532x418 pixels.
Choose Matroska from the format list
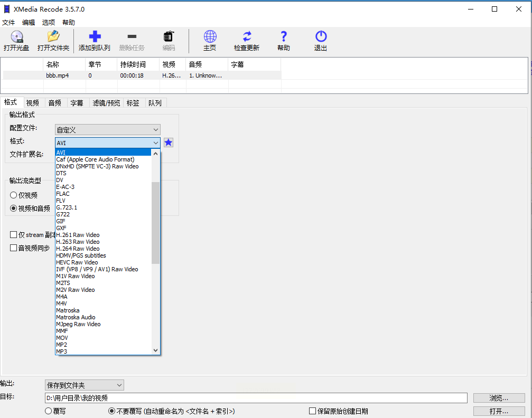click(68, 310)
